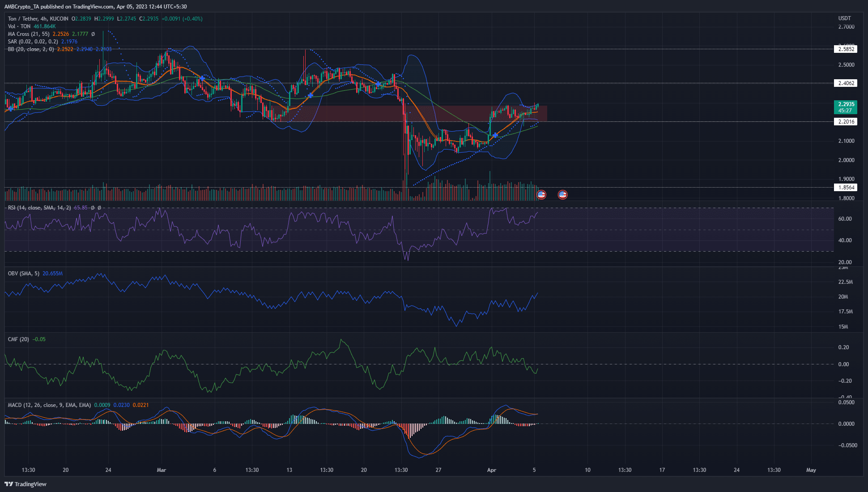Click the 0.20 level on the CMF axis
This screenshot has height=492, width=868.
[x=843, y=347]
